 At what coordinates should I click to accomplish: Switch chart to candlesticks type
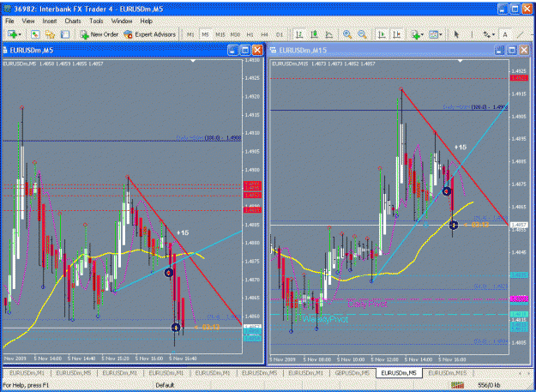tap(314, 34)
